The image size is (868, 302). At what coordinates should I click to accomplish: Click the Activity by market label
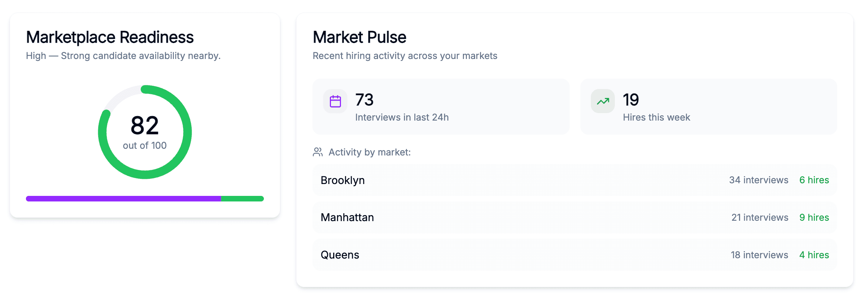click(370, 152)
